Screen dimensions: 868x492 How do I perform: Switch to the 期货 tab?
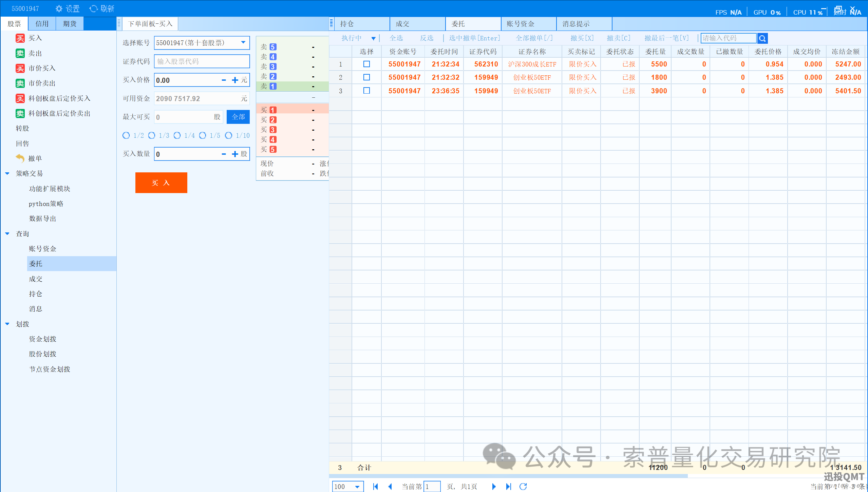(69, 23)
